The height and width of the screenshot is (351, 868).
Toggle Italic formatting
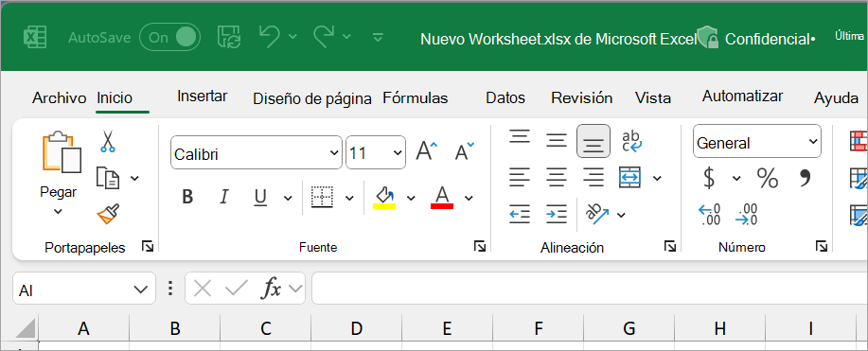(x=224, y=197)
